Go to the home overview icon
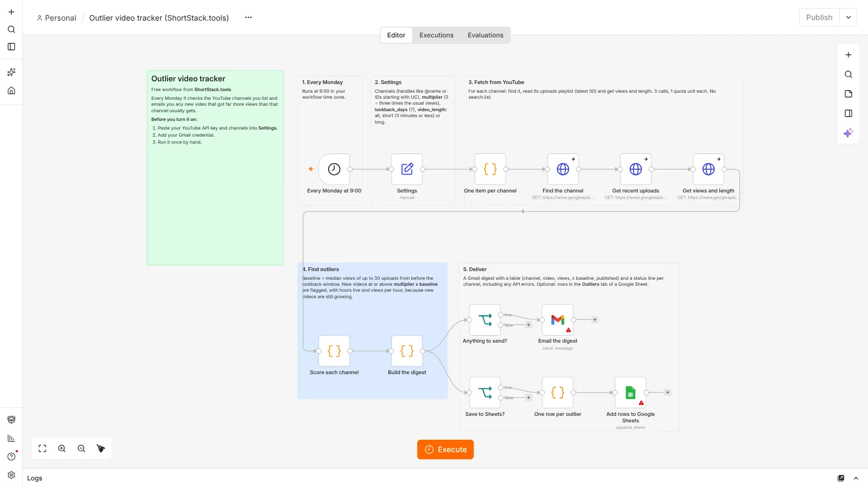Image resolution: width=868 pixels, height=488 pixels. (x=11, y=91)
